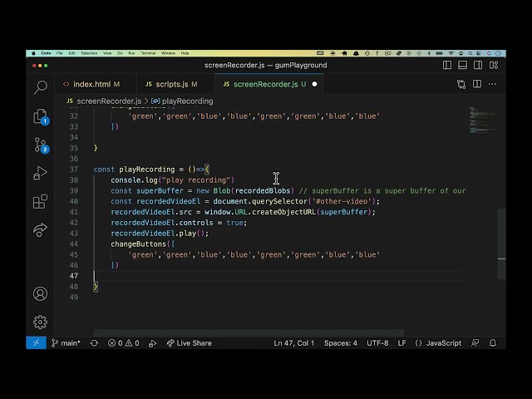Click the '#other-video' string on line 40

[x=342, y=201]
